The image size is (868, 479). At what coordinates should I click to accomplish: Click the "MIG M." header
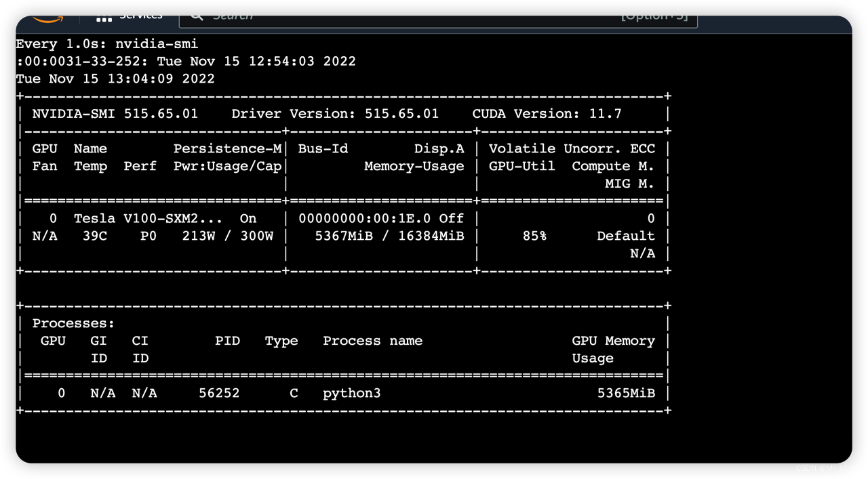[x=630, y=184]
